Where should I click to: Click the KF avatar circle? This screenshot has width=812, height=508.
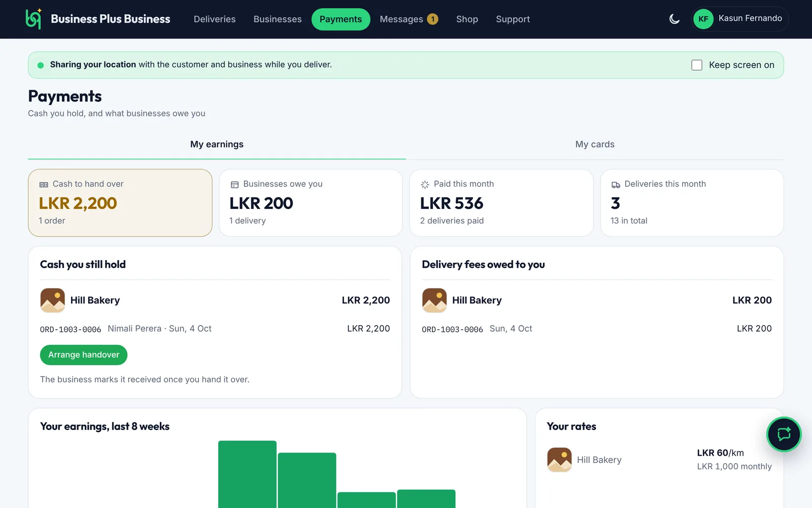(x=703, y=19)
